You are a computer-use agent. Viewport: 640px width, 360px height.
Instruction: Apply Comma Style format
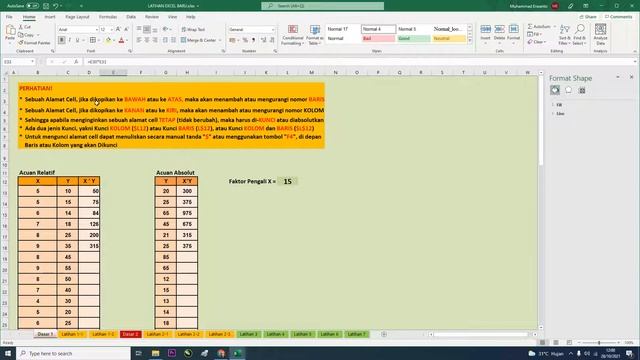(x=253, y=40)
